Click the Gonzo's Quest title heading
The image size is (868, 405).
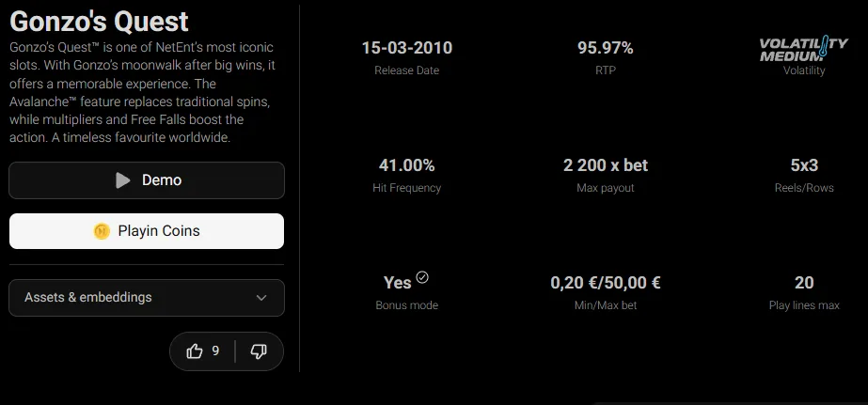(x=99, y=23)
